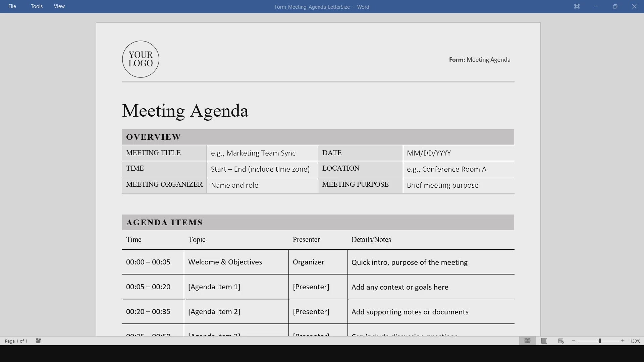
Task: Restore down the Word window
Action: [615, 6]
